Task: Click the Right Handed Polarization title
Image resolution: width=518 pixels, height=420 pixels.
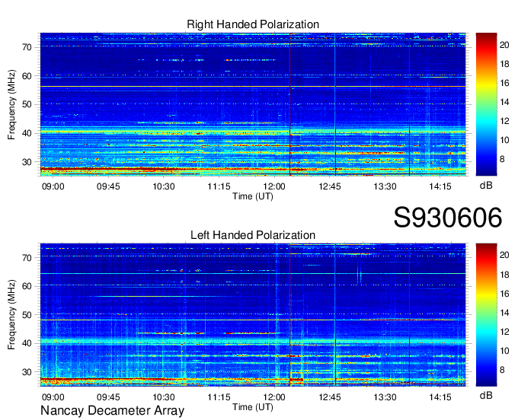Action: 253,24
